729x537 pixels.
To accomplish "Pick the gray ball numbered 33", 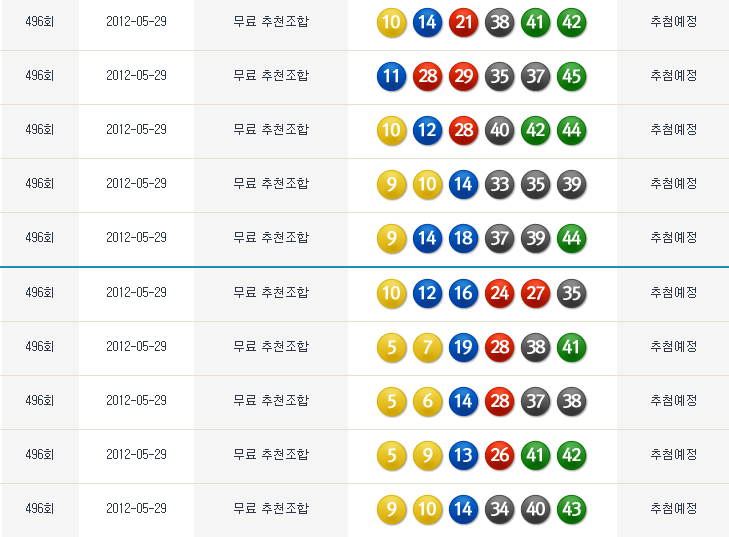I will click(x=499, y=184).
